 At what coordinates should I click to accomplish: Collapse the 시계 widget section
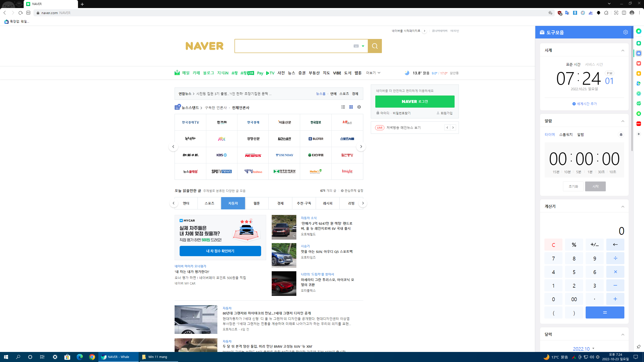click(x=623, y=51)
